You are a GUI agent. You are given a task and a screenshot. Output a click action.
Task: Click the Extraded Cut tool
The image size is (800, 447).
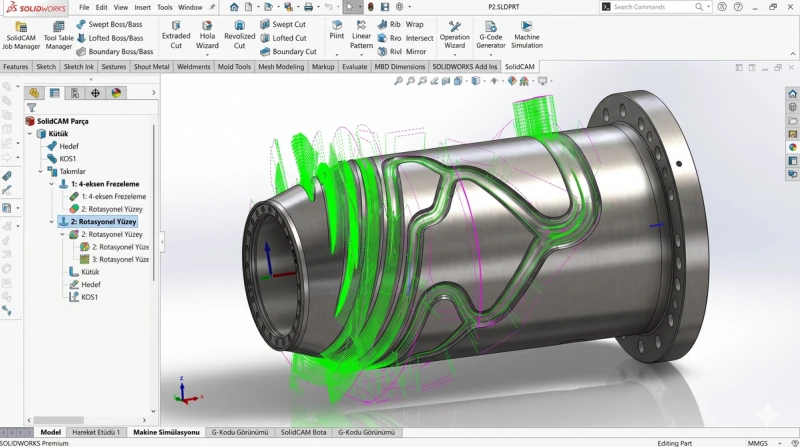click(x=176, y=35)
